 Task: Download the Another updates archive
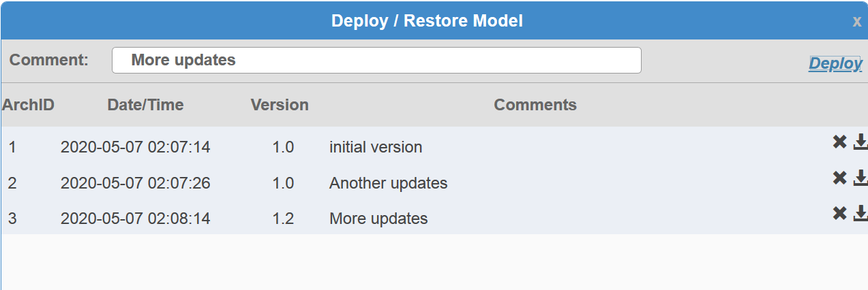(x=860, y=178)
